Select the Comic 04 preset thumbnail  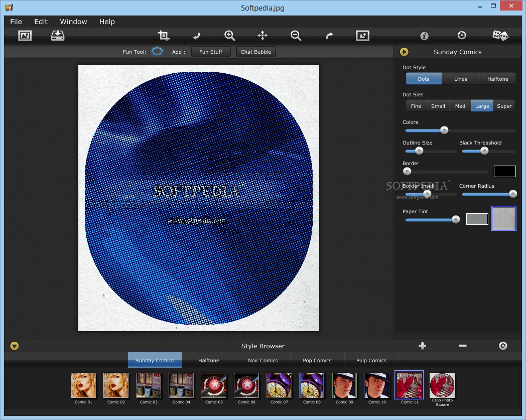click(181, 385)
